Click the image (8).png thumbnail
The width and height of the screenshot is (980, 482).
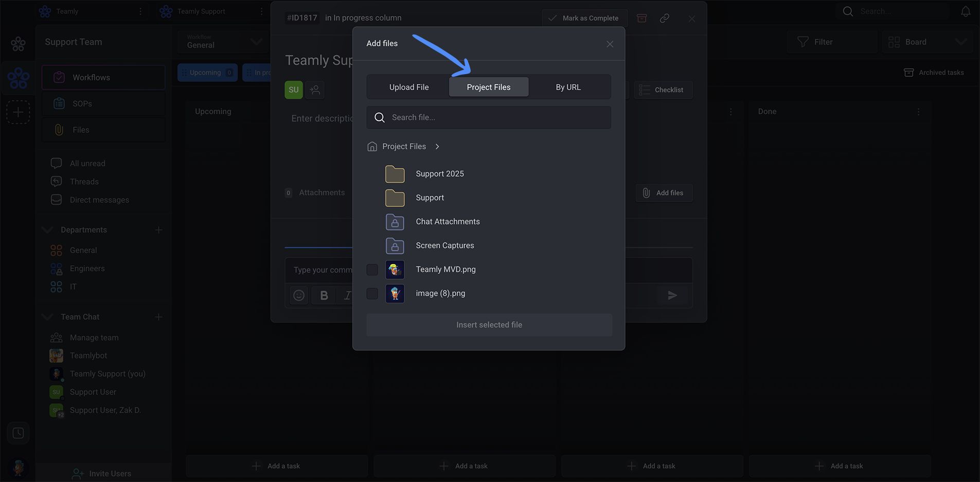point(395,294)
